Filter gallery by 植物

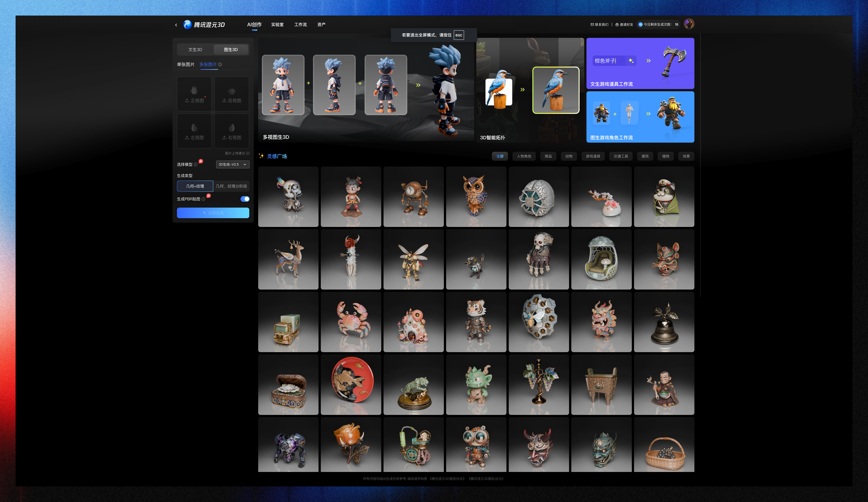click(665, 156)
